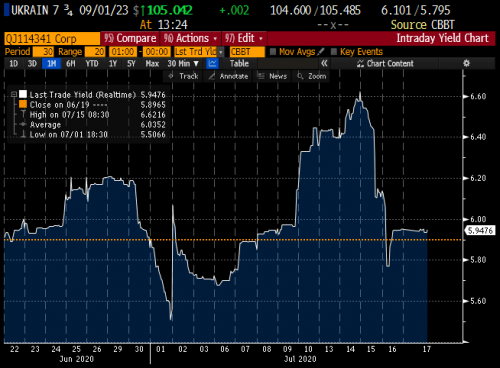Activate the Track crosshair tool
This screenshot has width=500, height=368.
[x=184, y=76]
